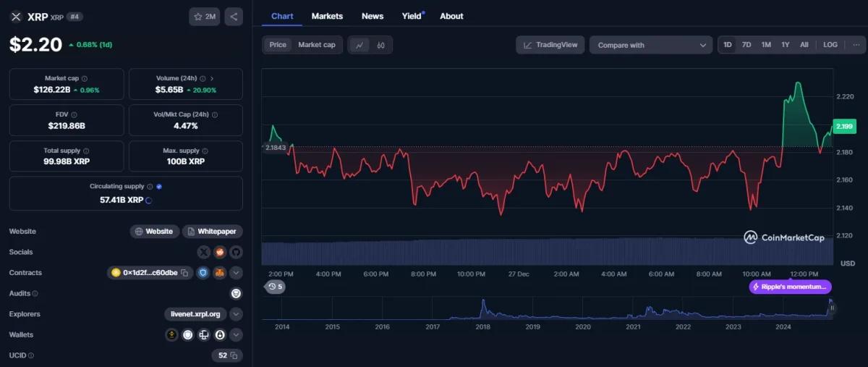Image resolution: width=868 pixels, height=367 pixels.
Task: Click the events history badge showing 5
Action: [x=275, y=287]
